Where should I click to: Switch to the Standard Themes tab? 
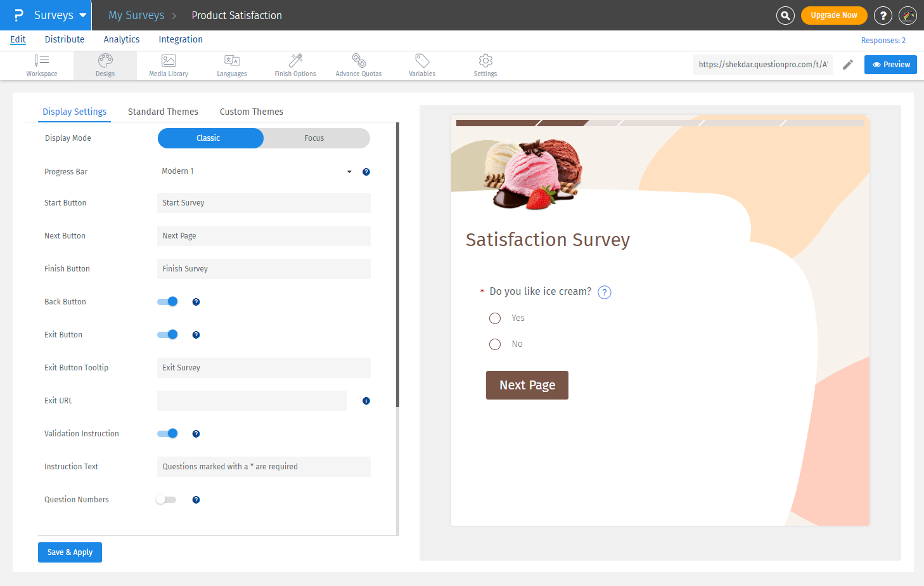(163, 112)
